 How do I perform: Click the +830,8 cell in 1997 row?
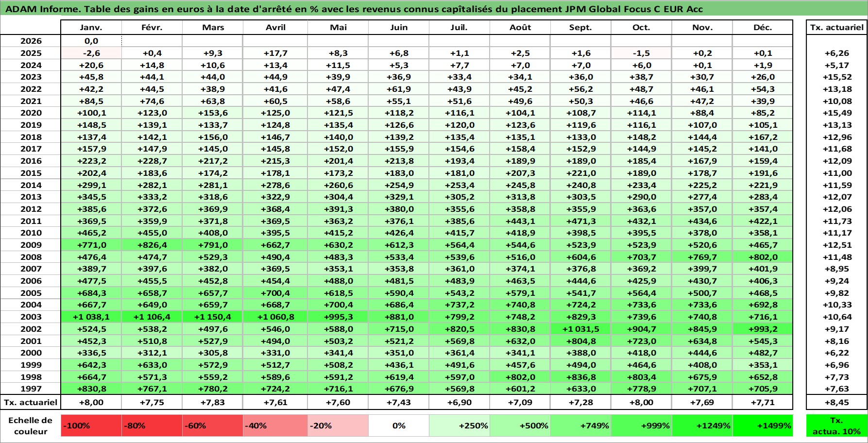point(91,389)
